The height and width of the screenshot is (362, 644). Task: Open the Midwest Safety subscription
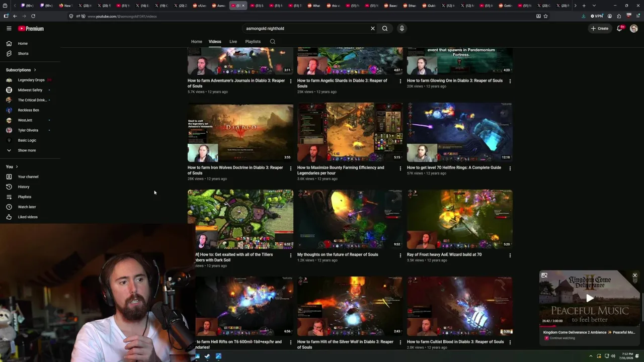[x=30, y=90]
